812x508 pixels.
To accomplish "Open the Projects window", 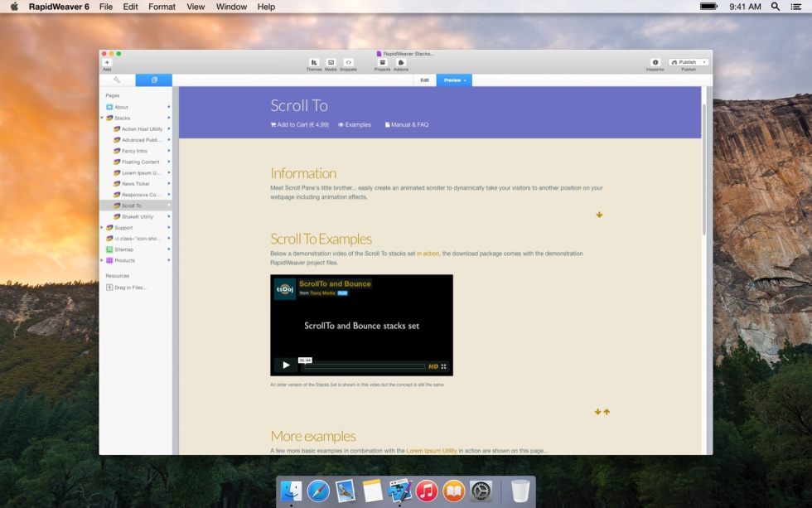I will 383,62.
